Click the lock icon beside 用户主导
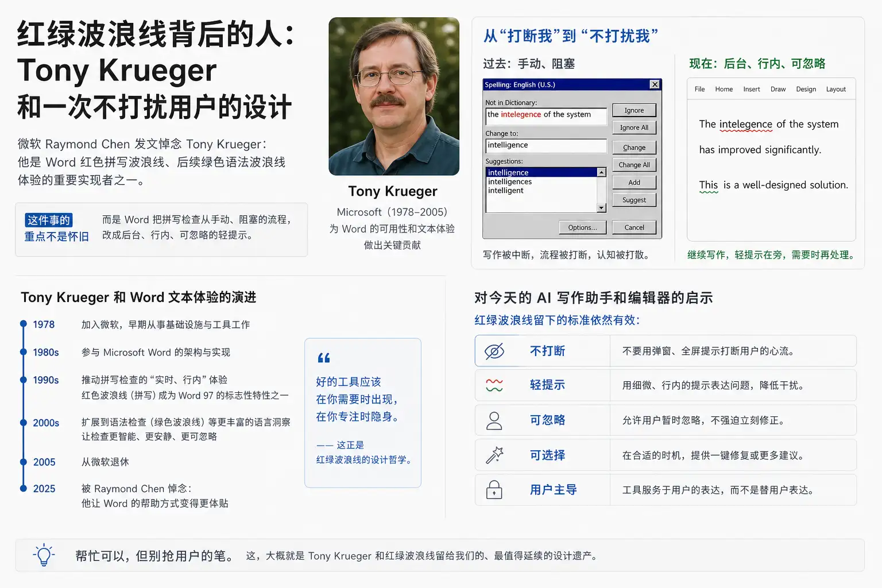882x588 pixels. [494, 490]
